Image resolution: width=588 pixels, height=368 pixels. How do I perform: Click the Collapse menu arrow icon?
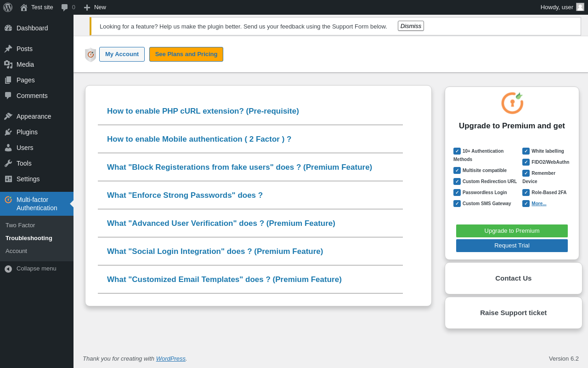(x=8, y=269)
